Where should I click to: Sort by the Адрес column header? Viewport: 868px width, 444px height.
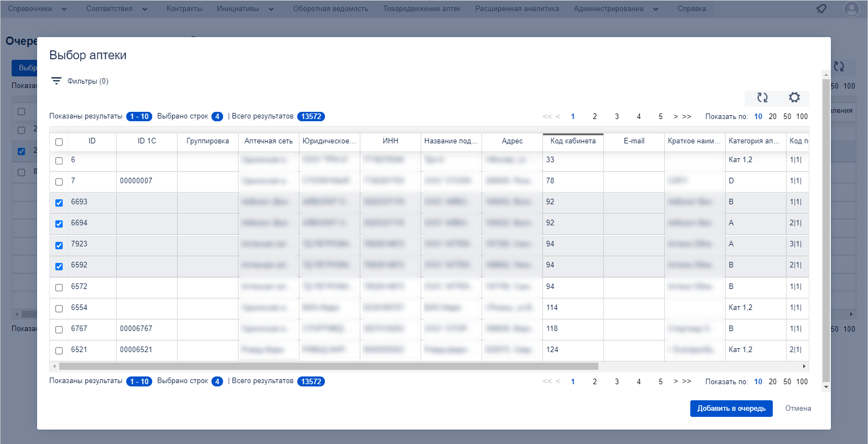[x=512, y=141]
